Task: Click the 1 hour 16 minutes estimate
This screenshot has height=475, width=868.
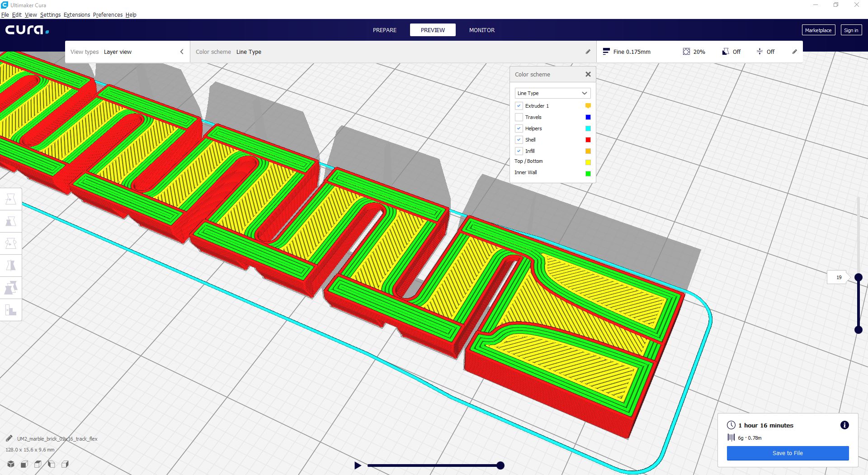Action: click(766, 425)
